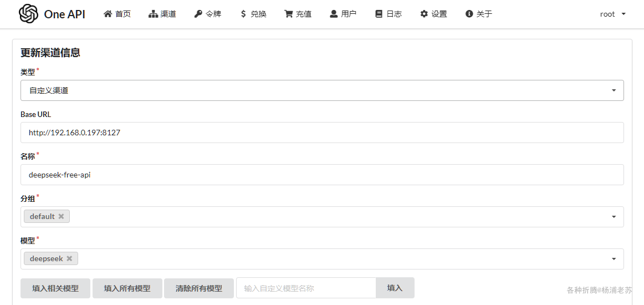Viewport: 644px width, 305px height.
Task: Remove the default group tag
Action: pos(61,216)
